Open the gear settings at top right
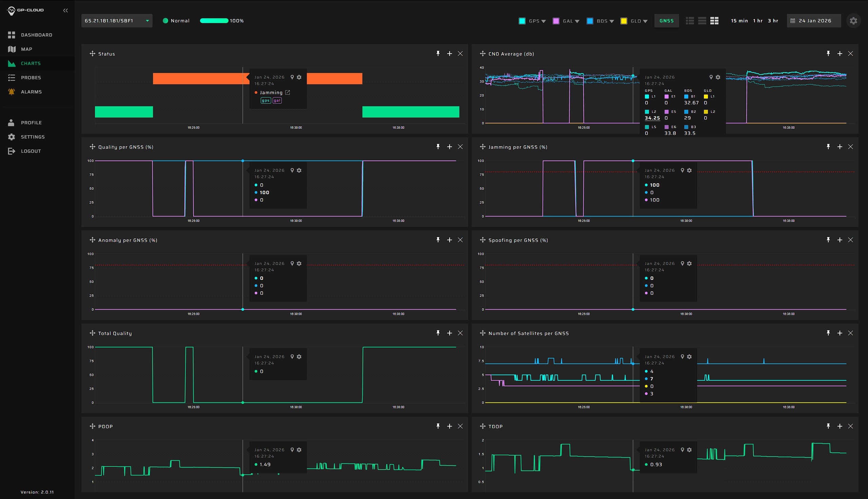Viewport: 868px width, 499px height. click(853, 21)
